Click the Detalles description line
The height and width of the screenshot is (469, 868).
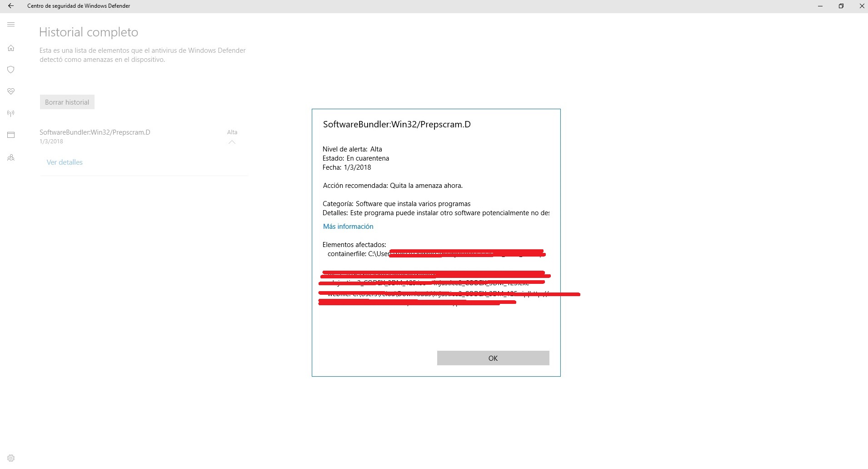pyautogui.click(x=436, y=213)
